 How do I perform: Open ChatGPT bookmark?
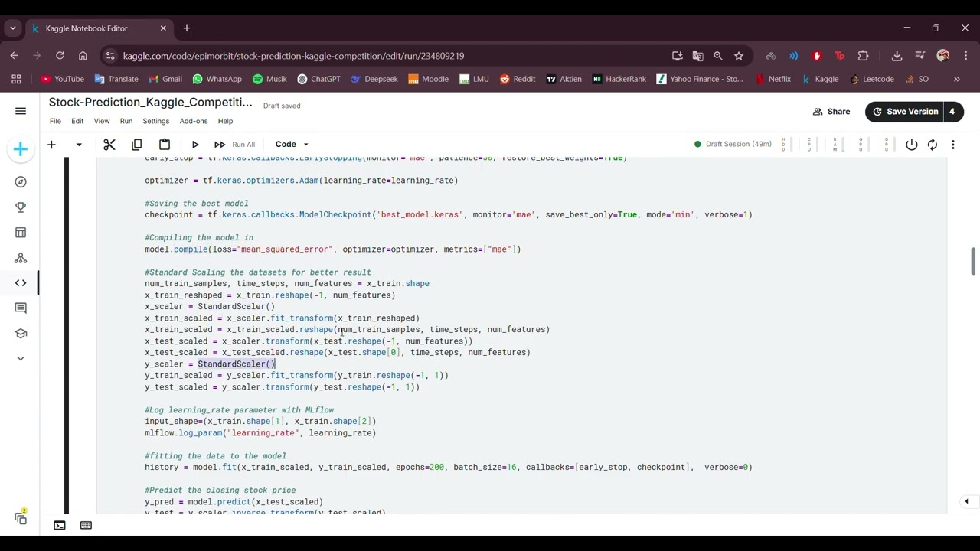click(x=318, y=79)
